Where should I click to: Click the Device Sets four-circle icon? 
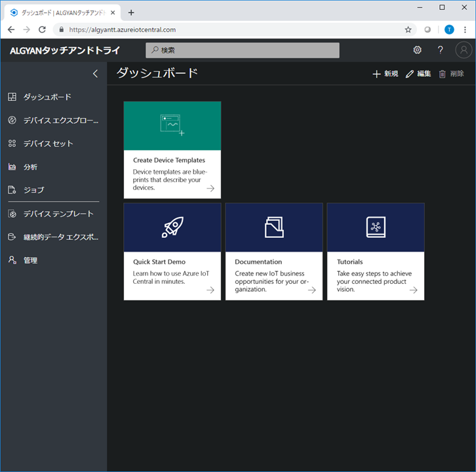12,144
